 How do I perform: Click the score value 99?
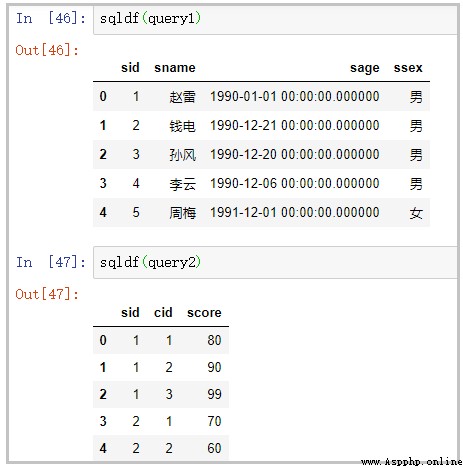(214, 394)
